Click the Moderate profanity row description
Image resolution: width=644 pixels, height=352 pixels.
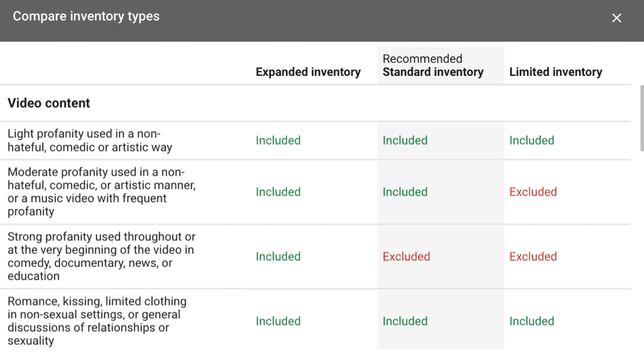pos(102,192)
